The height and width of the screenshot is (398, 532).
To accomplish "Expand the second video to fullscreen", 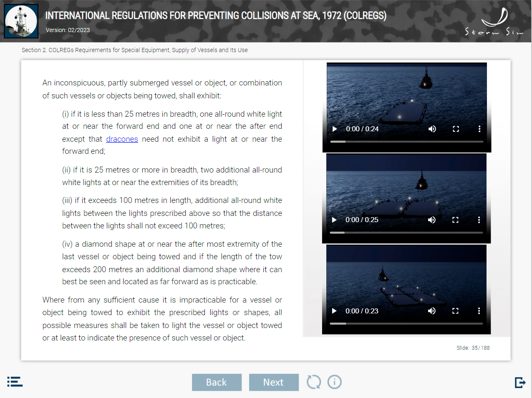I will point(455,220).
